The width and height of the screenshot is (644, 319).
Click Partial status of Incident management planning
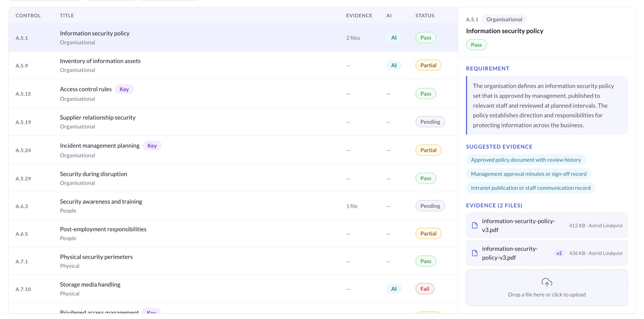tap(428, 150)
